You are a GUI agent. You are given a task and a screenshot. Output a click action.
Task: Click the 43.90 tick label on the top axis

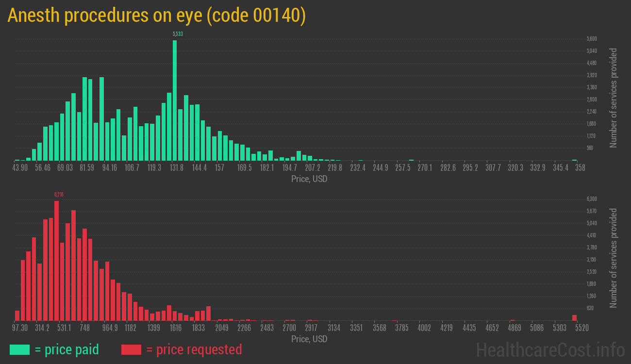coord(20,167)
